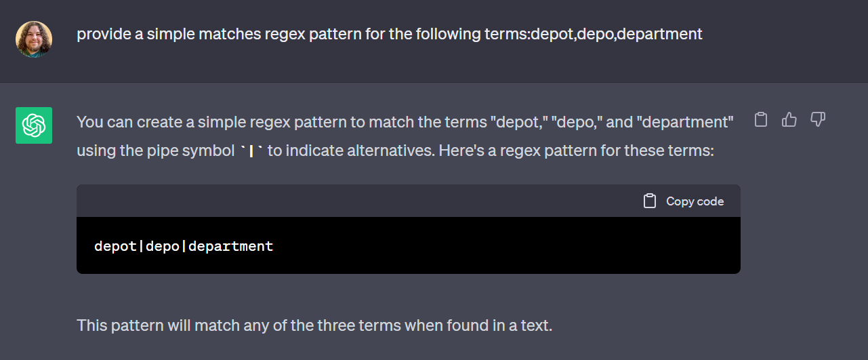The height and width of the screenshot is (360, 868).
Task: Click "depot,depo,department" in the user prompt
Action: (617, 34)
